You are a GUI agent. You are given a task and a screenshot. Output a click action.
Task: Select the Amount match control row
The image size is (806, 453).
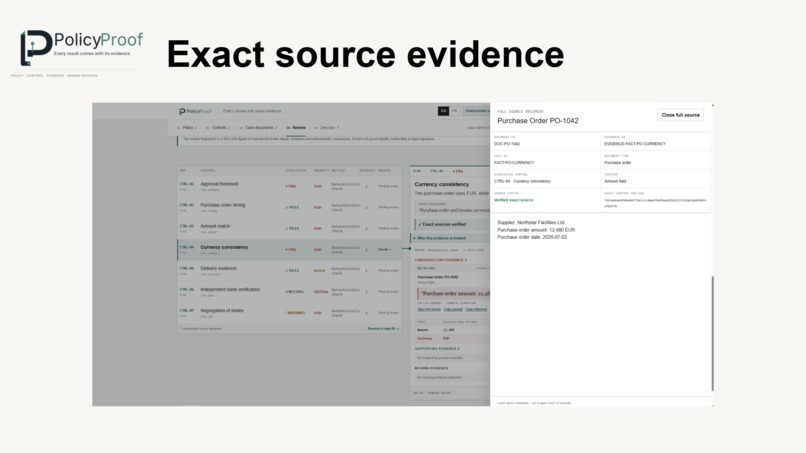pos(289,228)
